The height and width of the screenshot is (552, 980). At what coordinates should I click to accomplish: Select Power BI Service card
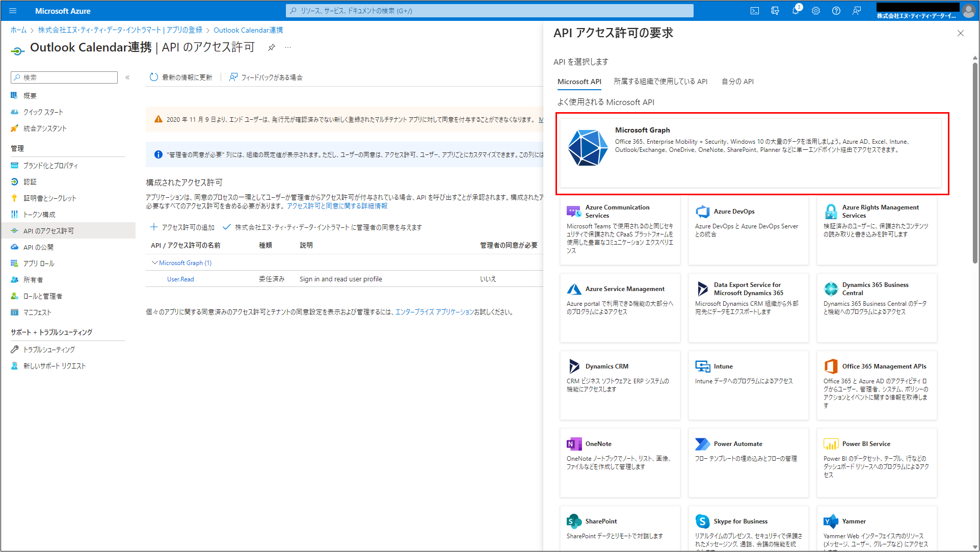click(x=877, y=463)
